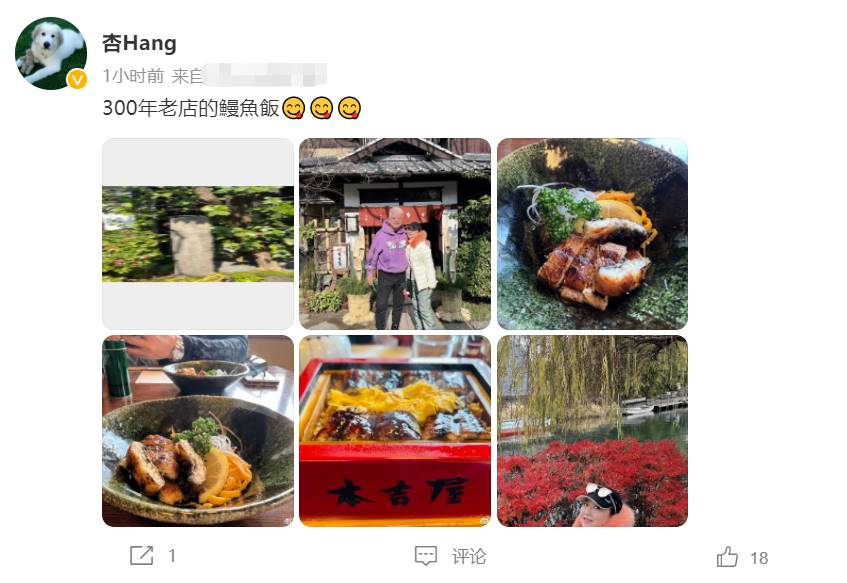The width and height of the screenshot is (847, 583).
Task: Click the last yummy face emoji
Action: 349,108
